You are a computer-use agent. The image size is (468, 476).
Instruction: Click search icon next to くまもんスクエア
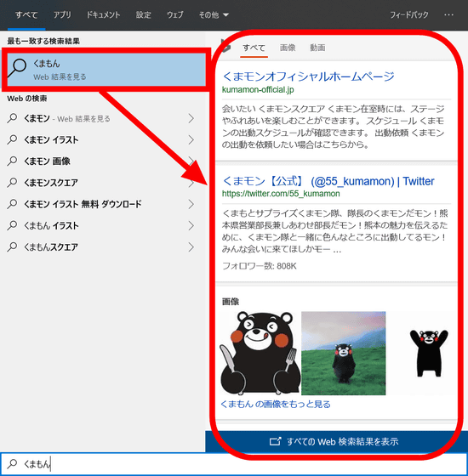click(x=12, y=247)
